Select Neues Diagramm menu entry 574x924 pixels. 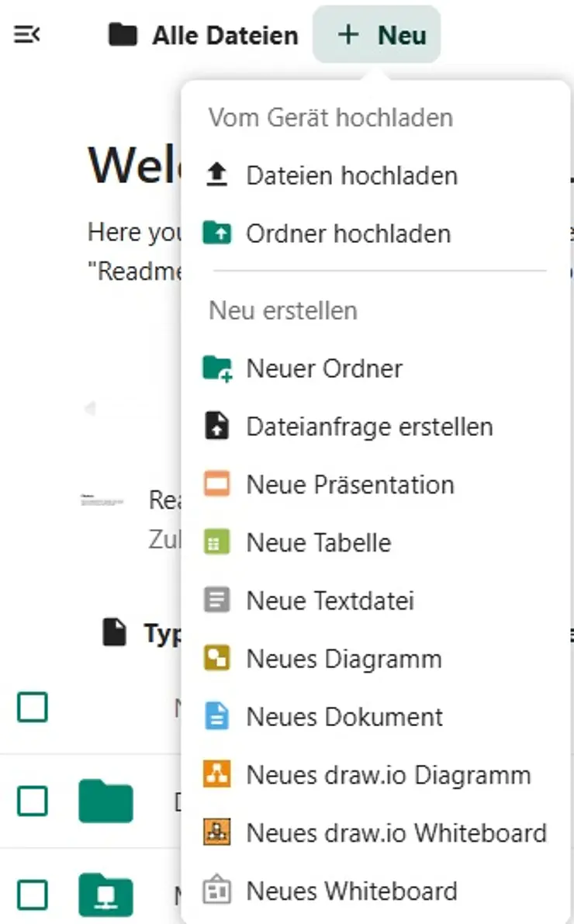coord(344,659)
